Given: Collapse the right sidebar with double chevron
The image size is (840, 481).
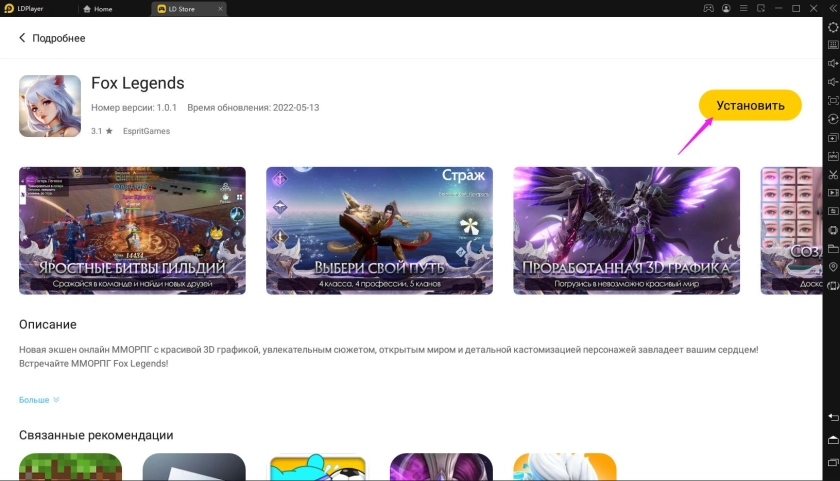Looking at the screenshot, I should 833,8.
